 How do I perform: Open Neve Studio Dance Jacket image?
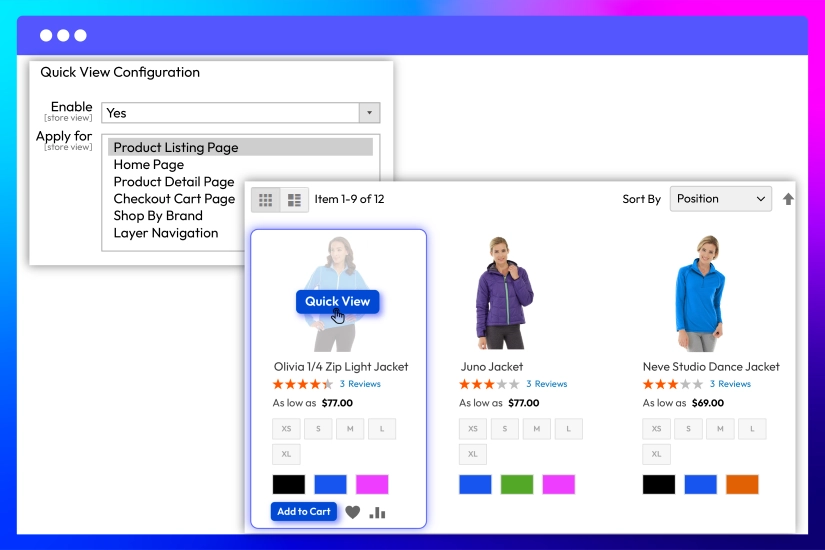[700, 294]
